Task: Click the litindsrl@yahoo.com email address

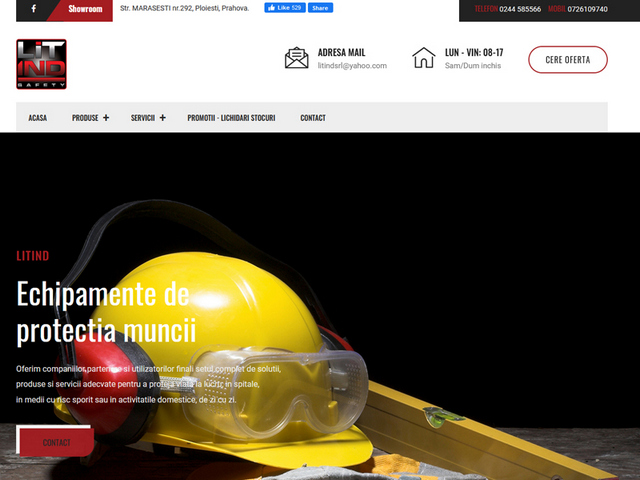Action: [x=352, y=66]
